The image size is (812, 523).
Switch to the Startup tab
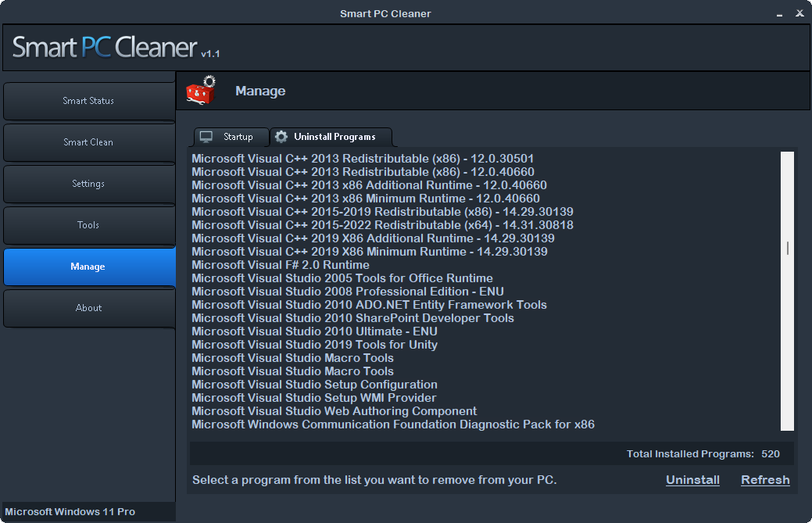pyautogui.click(x=231, y=137)
